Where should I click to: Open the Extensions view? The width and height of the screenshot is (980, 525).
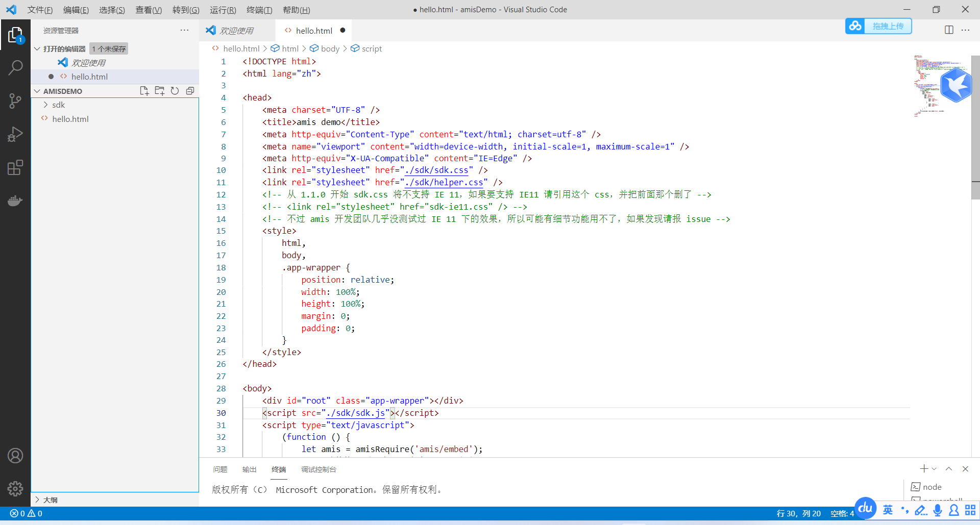tap(15, 167)
